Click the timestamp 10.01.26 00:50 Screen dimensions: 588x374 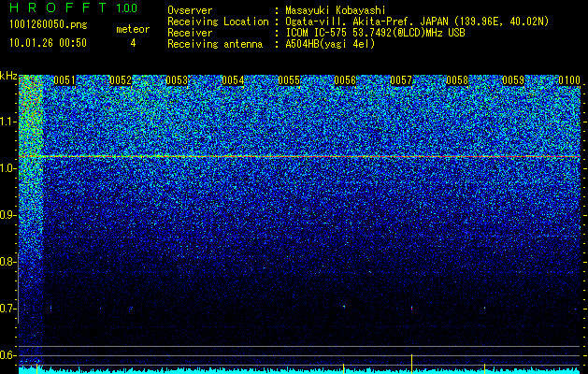coord(48,43)
